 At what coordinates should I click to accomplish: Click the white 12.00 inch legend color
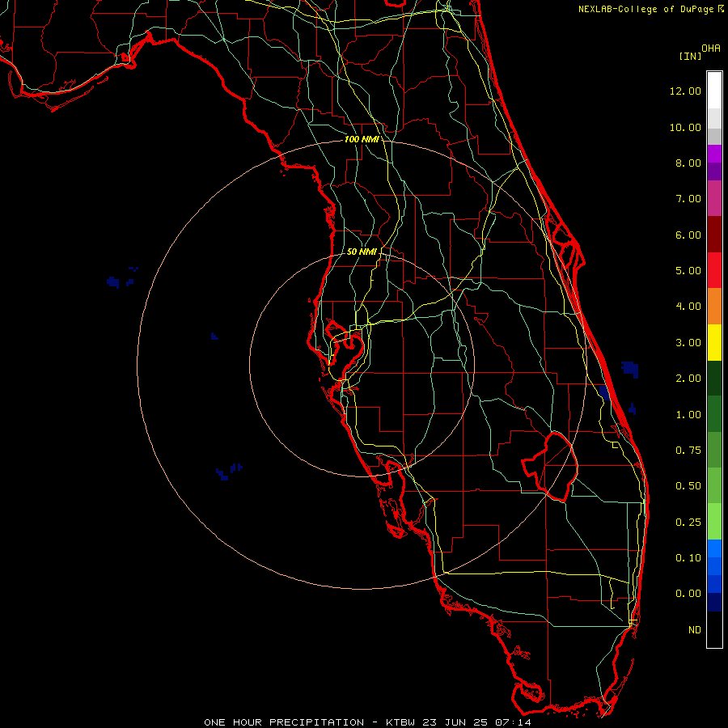pos(714,91)
